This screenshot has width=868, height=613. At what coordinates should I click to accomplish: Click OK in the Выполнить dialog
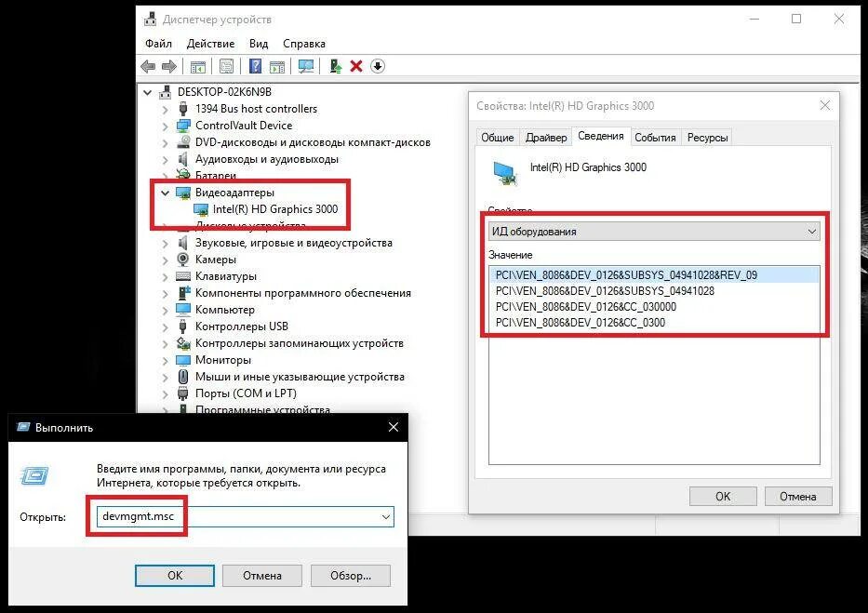click(175, 576)
